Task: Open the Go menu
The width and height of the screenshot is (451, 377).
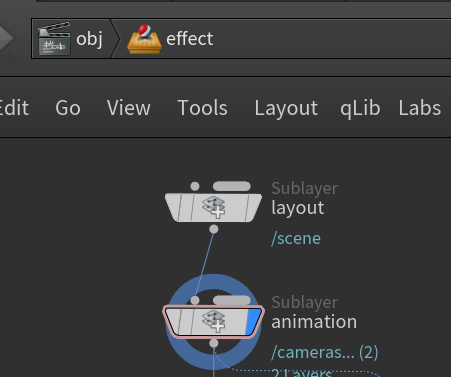Action: (x=68, y=108)
